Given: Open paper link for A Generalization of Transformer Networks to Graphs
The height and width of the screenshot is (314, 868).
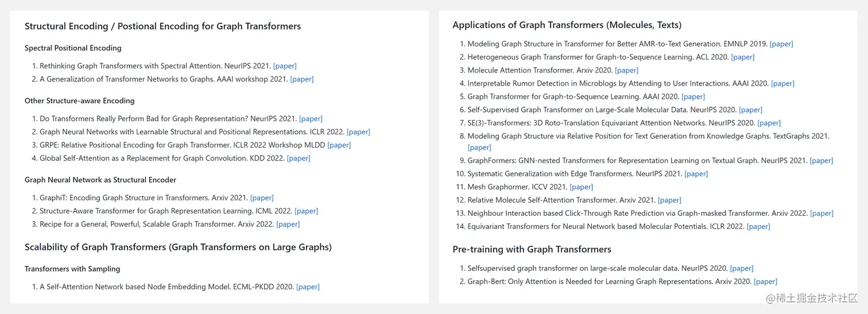Looking at the screenshot, I should pyautogui.click(x=302, y=79).
